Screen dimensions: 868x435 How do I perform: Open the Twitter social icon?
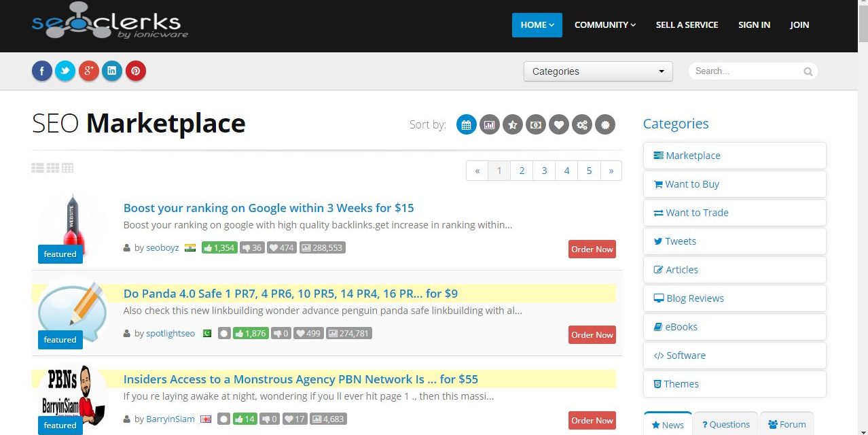click(x=65, y=71)
